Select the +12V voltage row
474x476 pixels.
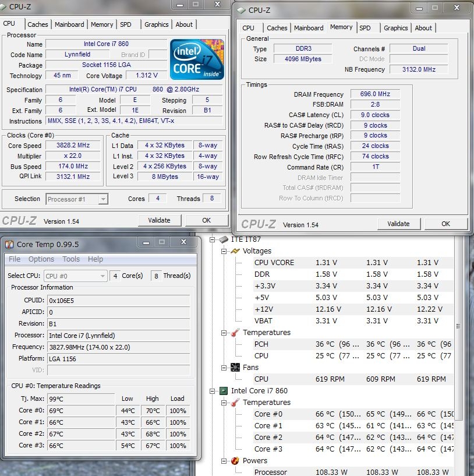pyautogui.click(x=353, y=309)
